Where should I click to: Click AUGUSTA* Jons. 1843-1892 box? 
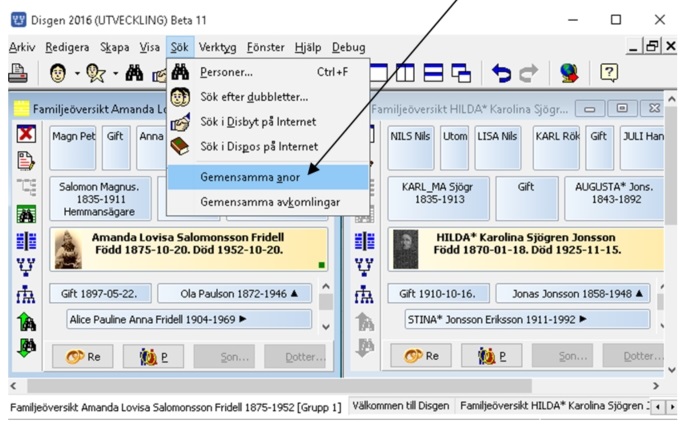[614, 199]
